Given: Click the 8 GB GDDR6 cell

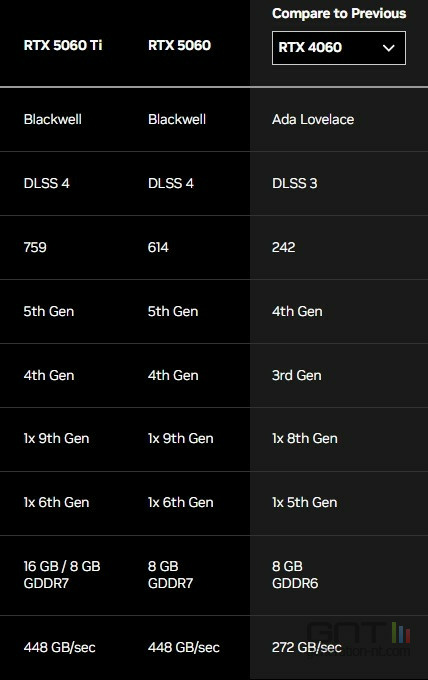Looking at the screenshot, I should click(295, 575).
